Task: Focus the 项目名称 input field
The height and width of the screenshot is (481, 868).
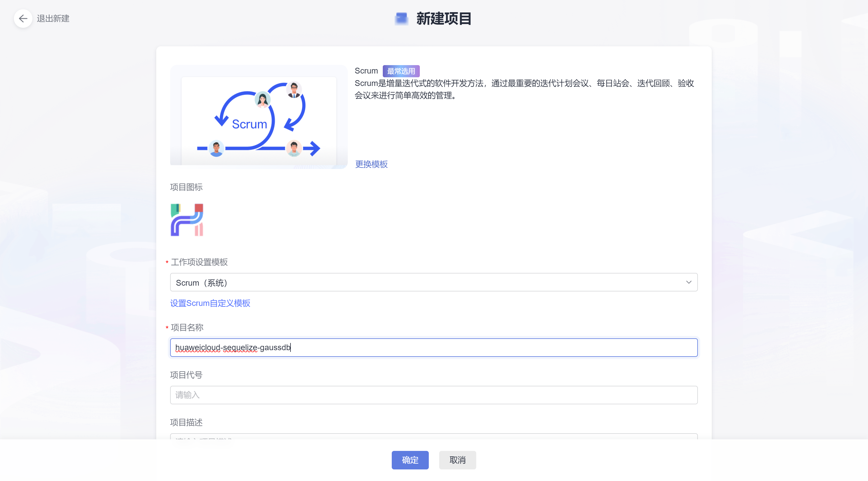Action: click(x=434, y=348)
